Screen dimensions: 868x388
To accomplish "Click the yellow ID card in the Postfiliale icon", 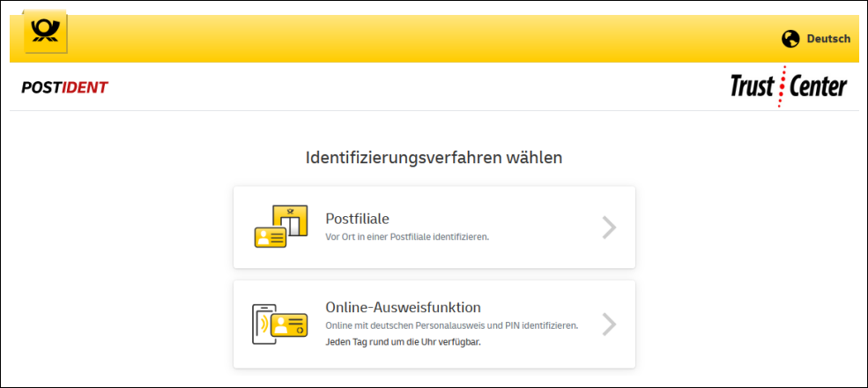I will click(268, 236).
